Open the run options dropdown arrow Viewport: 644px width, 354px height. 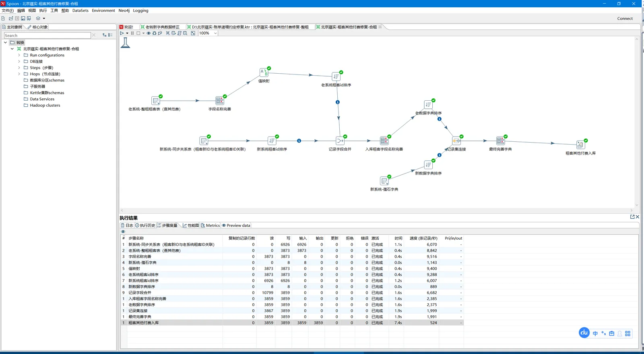127,33
